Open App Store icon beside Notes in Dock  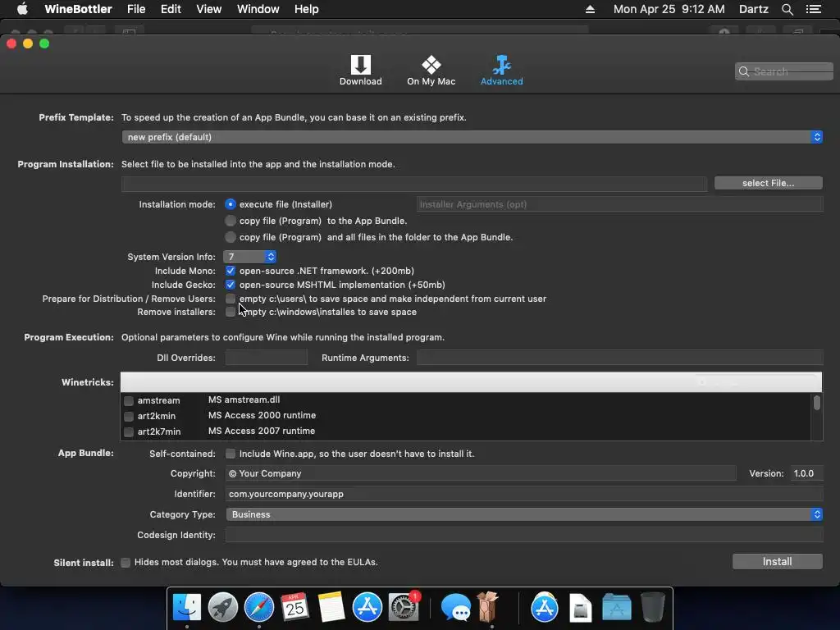(367, 607)
